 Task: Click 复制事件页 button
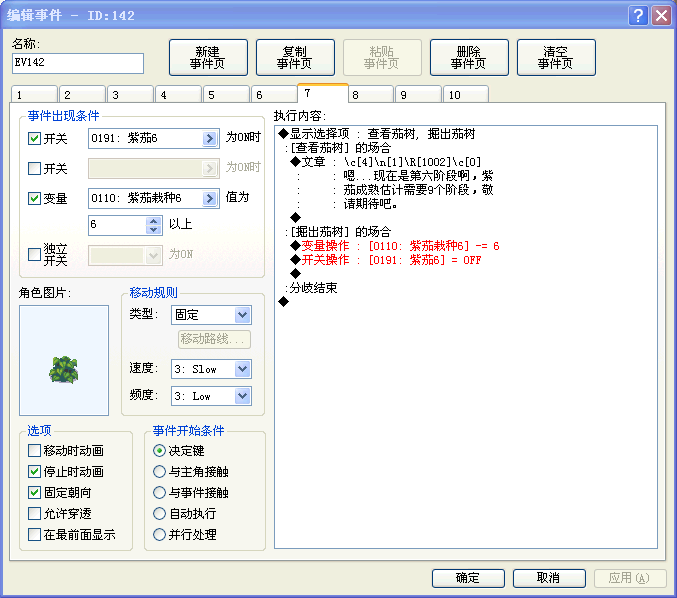click(x=295, y=57)
